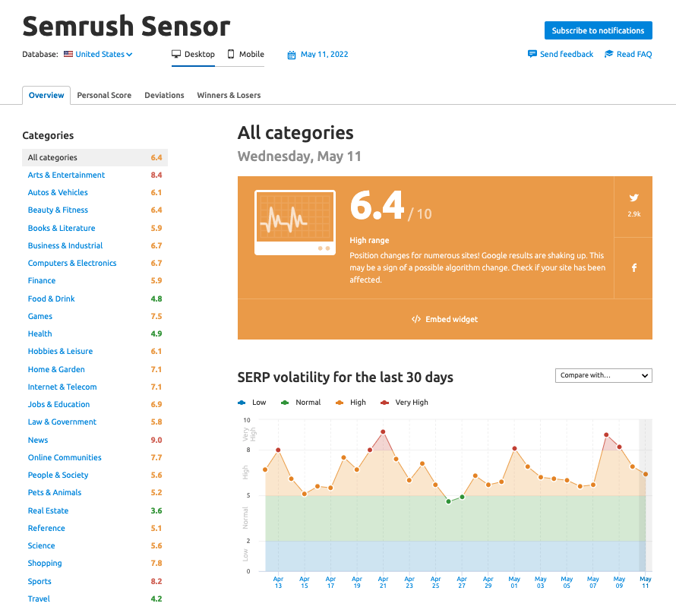Click the embed code icon beside Embed widget
Viewport: 676px width, 616px height.
click(415, 320)
